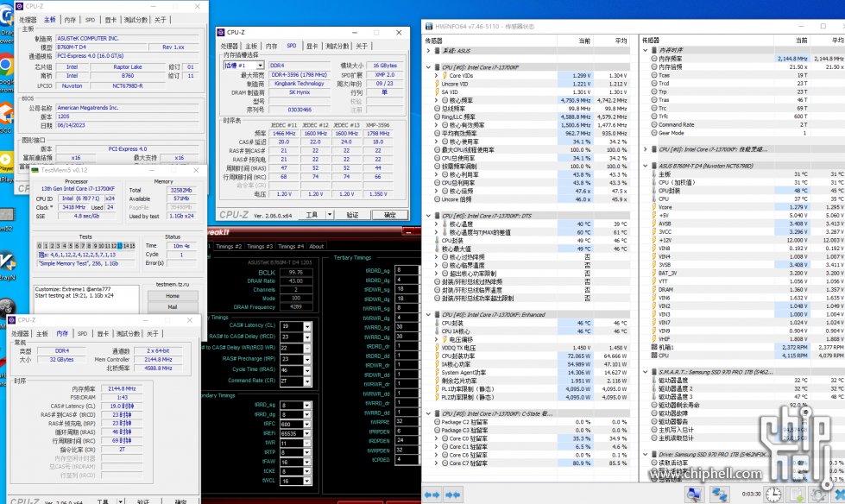The width and height of the screenshot is (845, 504).
Task: Click chip icon of S.M.A.R.T. Samsung group
Action: click(654, 372)
